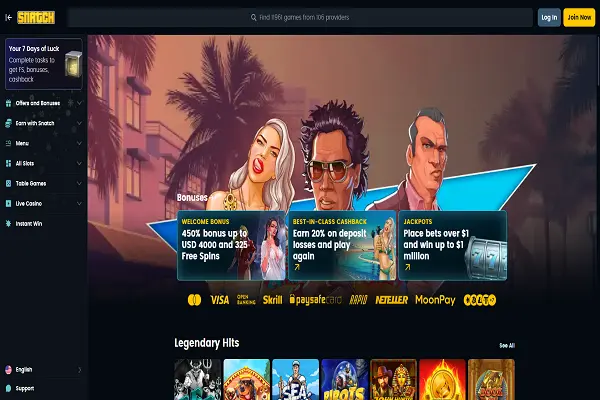Open the red flaming coin game thumbnail
The image size is (600, 400).
442,379
